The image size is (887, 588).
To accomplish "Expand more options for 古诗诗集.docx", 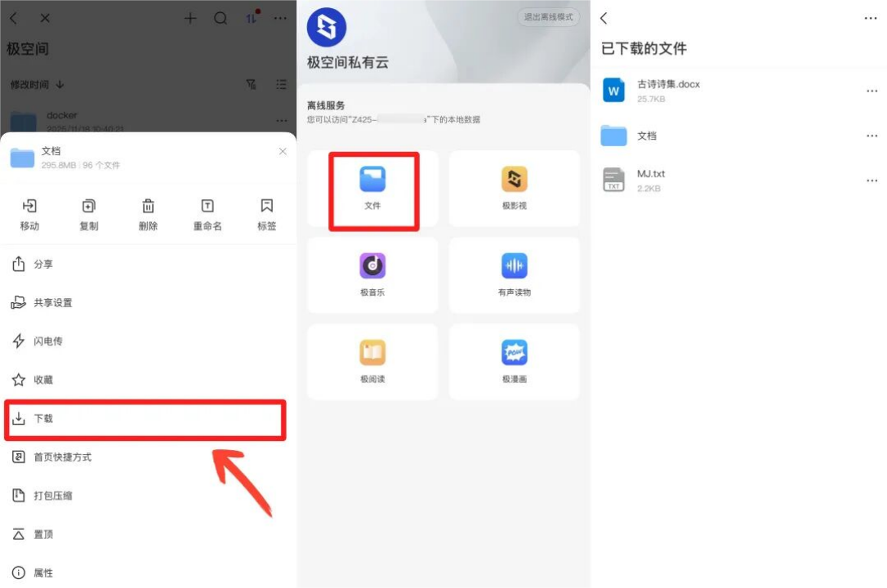I will point(871,91).
